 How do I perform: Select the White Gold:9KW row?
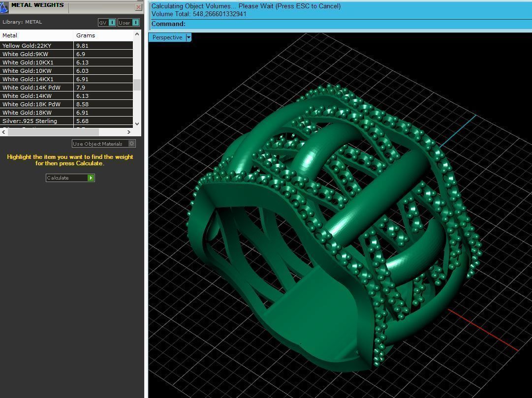point(66,54)
